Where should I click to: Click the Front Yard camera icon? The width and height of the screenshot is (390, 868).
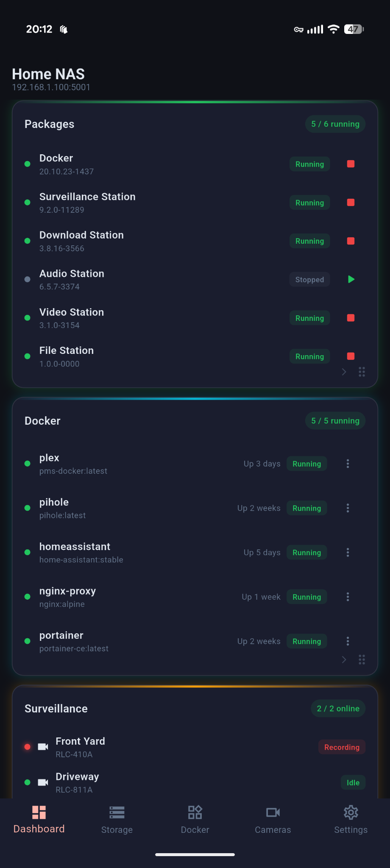[43, 746]
